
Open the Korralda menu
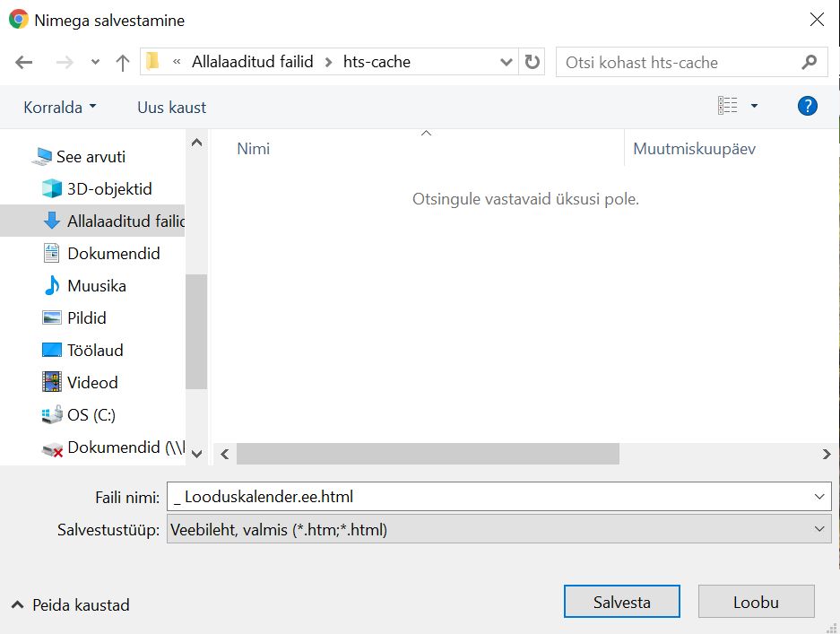pos(59,107)
